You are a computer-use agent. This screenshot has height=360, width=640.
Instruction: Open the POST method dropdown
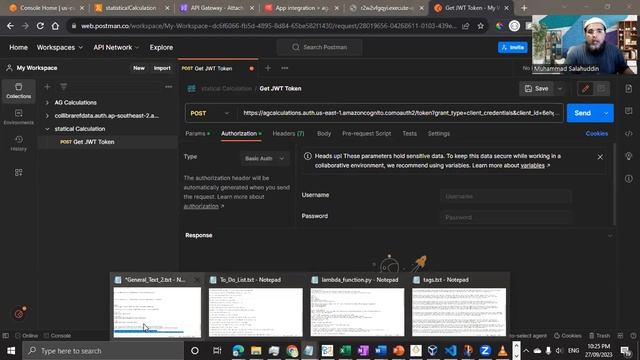click(210, 113)
